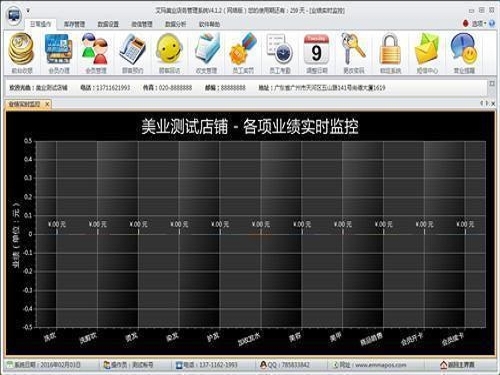Close the 业绩实时监控 document tab
Screen dimensions: 500x375
click(47, 104)
